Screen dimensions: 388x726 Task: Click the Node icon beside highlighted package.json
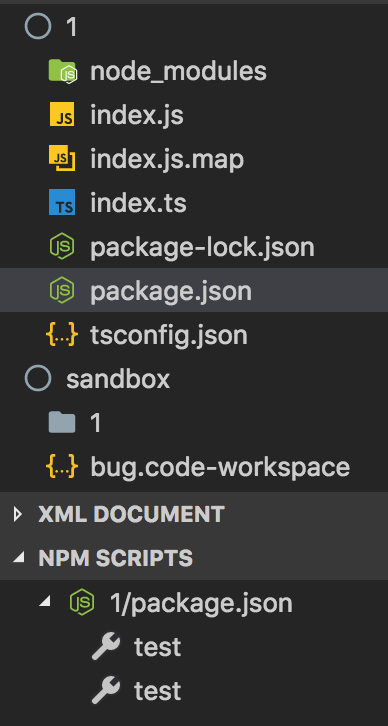[62, 290]
